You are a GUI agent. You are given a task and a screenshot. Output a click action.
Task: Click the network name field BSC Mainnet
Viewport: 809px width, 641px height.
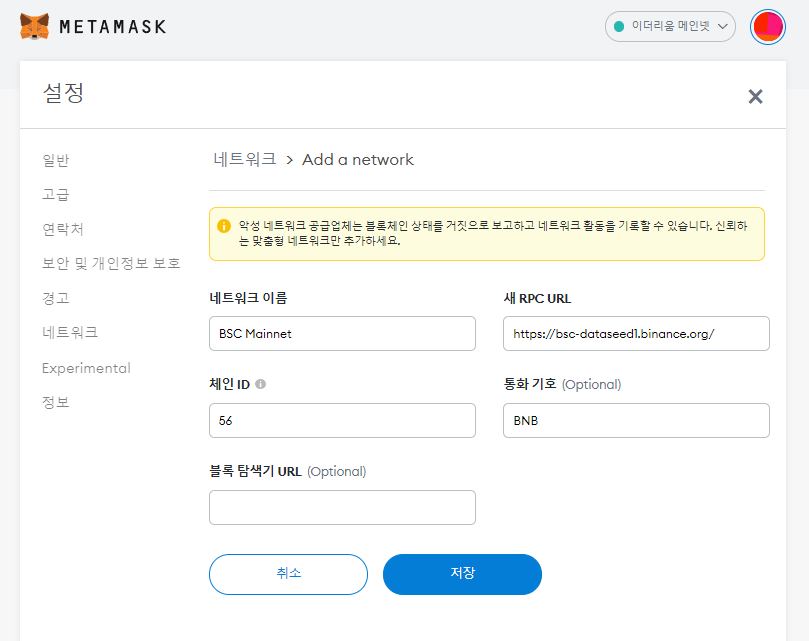[x=342, y=333]
